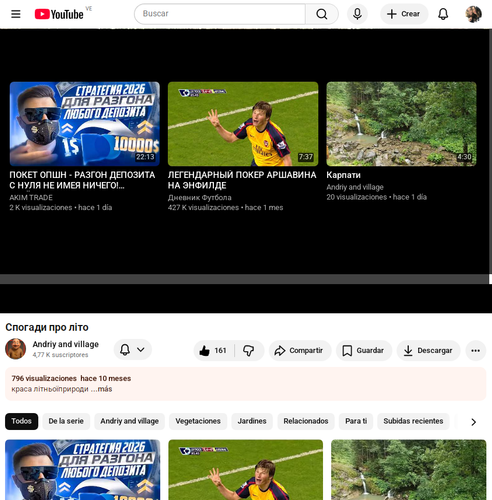Click title ПОКЕТ ОПШН - РАЗГОН ДЕПОЗИТА

pos(82,180)
